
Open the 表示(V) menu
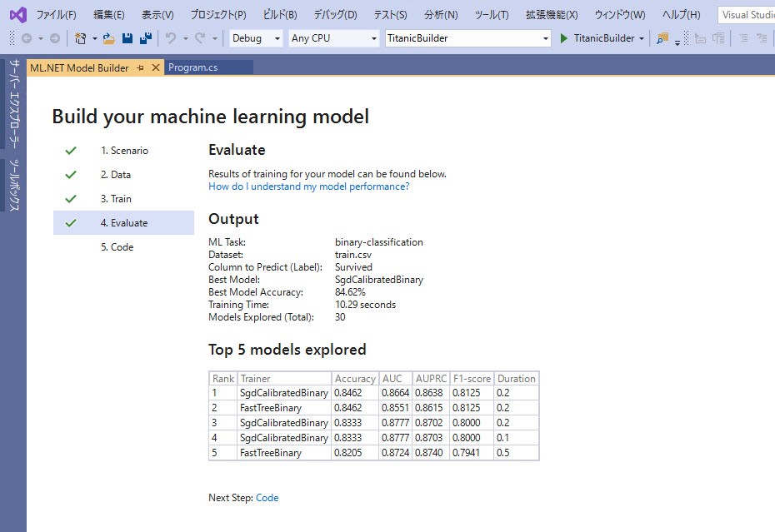[x=157, y=15]
